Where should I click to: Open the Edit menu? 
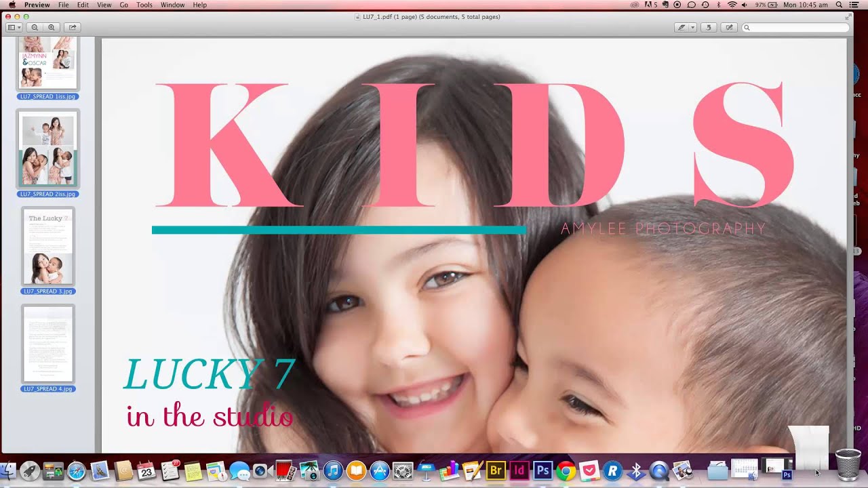point(83,5)
